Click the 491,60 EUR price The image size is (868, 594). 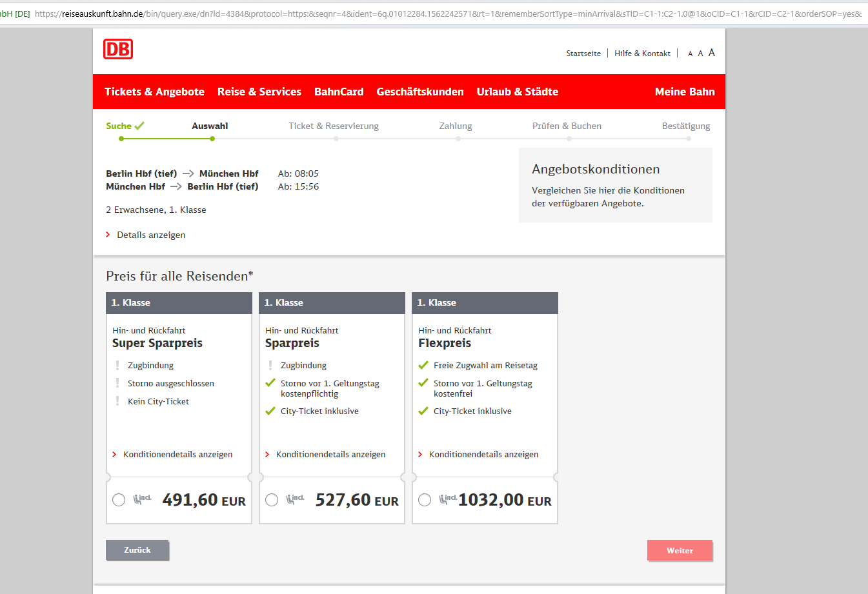[x=204, y=500]
